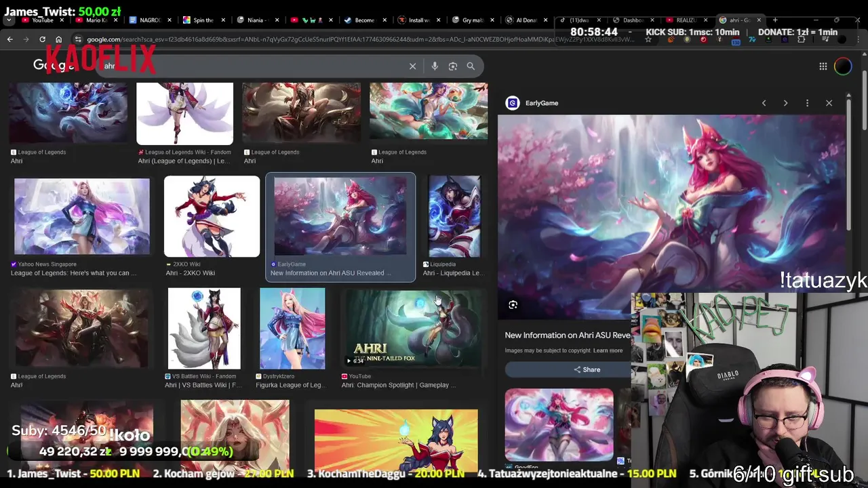
Task: Open the browser extensions puzzle icon
Action: click(801, 39)
